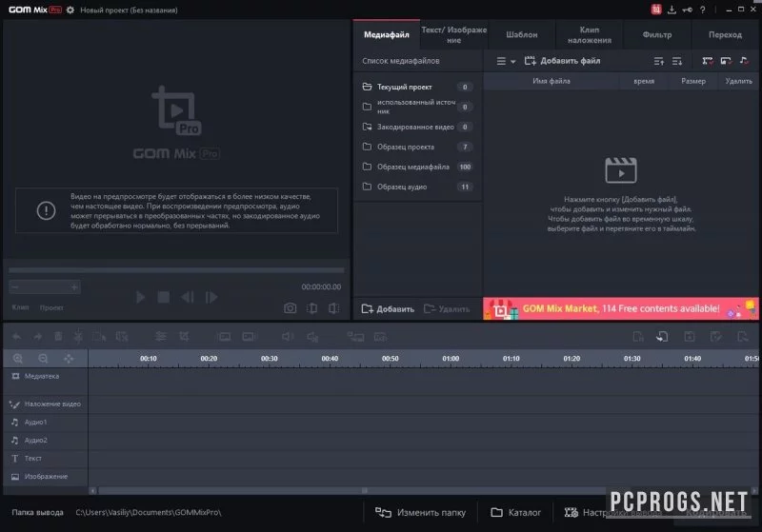The image size is (762, 532).
Task: Click Изменить папку button
Action: [420, 512]
